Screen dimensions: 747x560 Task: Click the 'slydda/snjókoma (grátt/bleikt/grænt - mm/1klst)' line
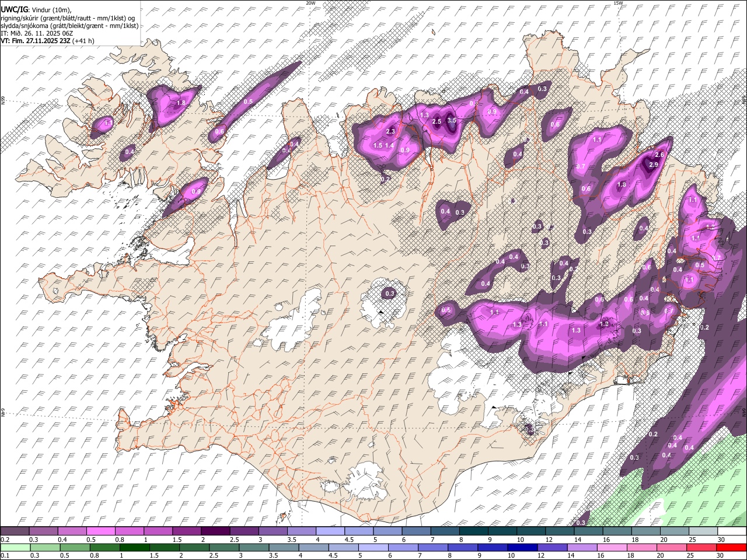click(x=69, y=26)
